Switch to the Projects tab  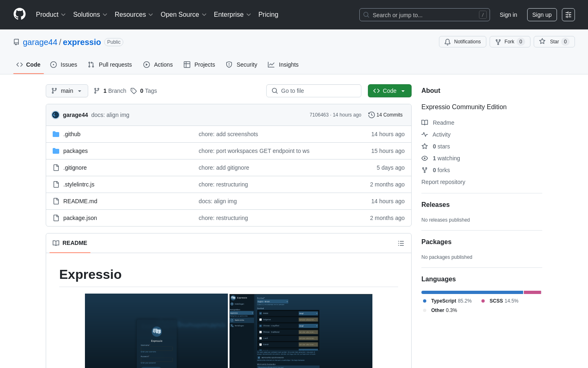199,65
